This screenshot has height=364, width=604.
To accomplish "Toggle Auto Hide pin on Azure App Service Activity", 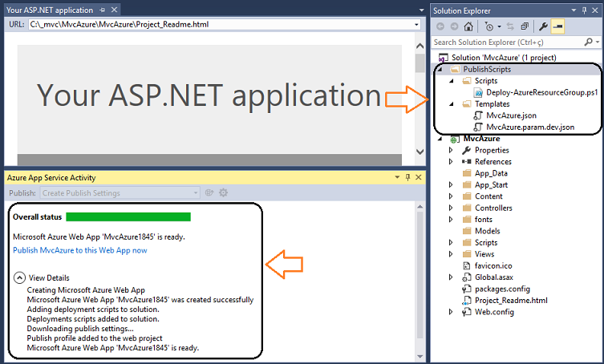I will click(x=407, y=177).
